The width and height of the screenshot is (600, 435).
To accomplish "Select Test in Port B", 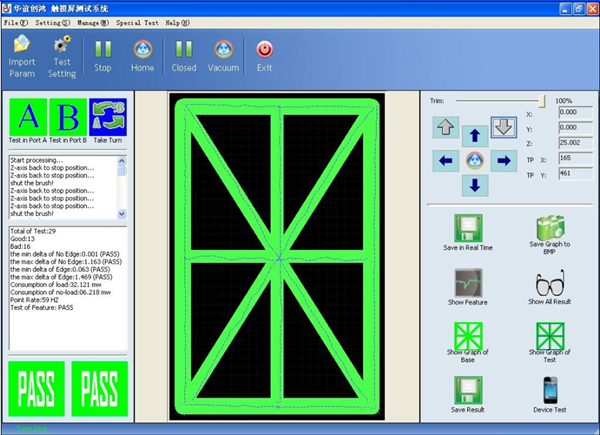I will (x=67, y=117).
